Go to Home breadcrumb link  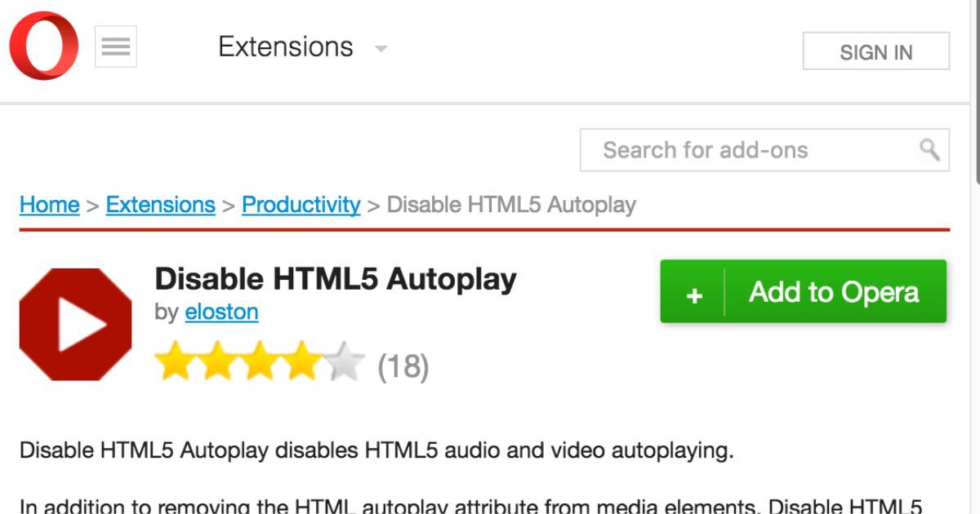coord(49,204)
